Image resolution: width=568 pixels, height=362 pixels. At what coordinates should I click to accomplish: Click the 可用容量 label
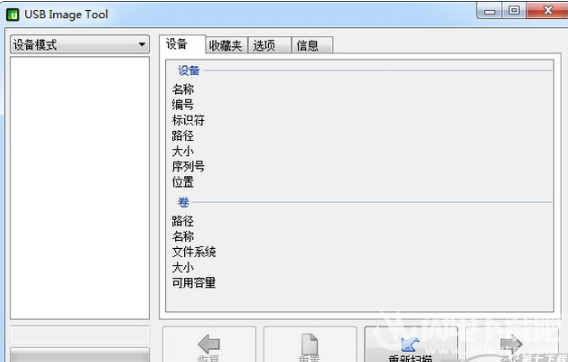(x=194, y=283)
